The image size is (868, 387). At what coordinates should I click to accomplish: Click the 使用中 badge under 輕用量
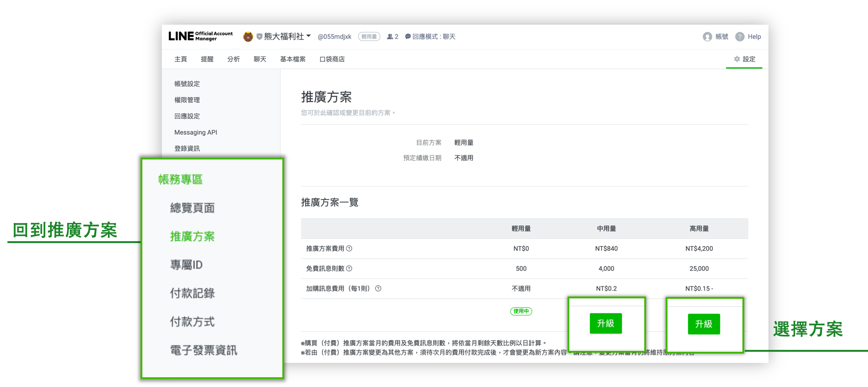tap(521, 311)
